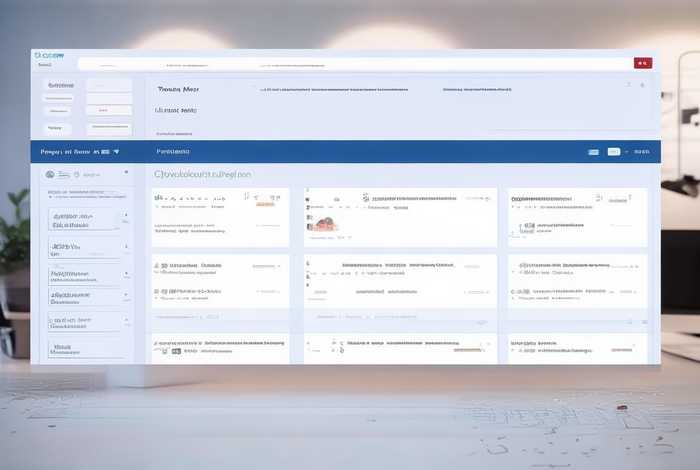Open the image thumbnail in the top middle card
The height and width of the screenshot is (470, 700).
tap(322, 224)
